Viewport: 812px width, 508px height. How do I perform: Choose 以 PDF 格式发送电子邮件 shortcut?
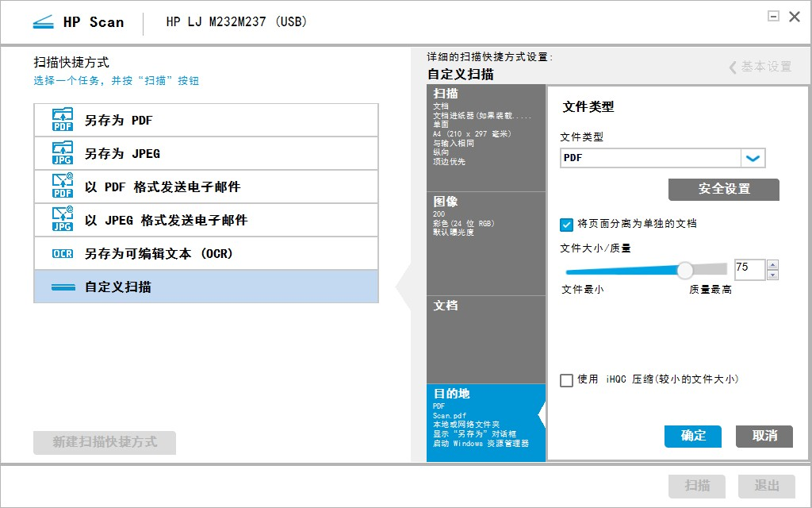click(206, 187)
